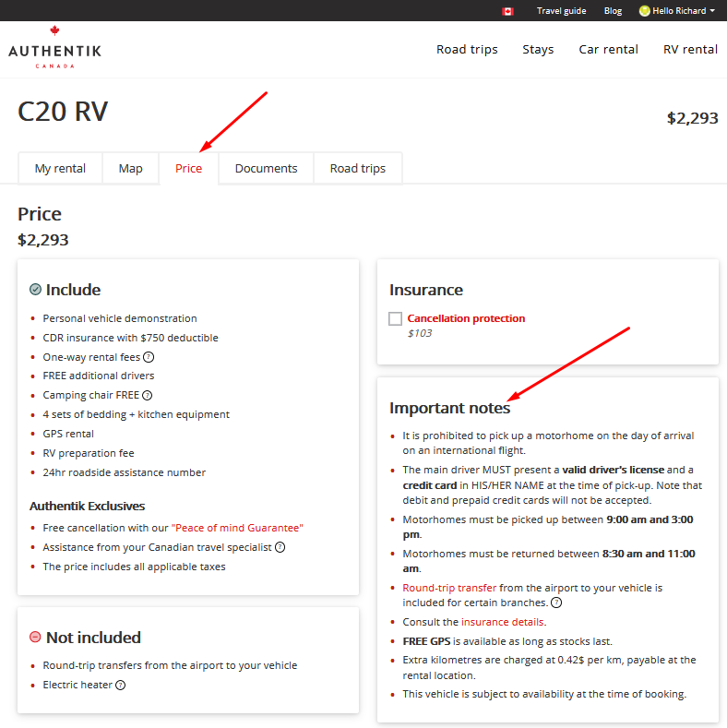Click '4 sets of bedding + kitchen equipment'
The image size is (727, 728).
coord(136,414)
